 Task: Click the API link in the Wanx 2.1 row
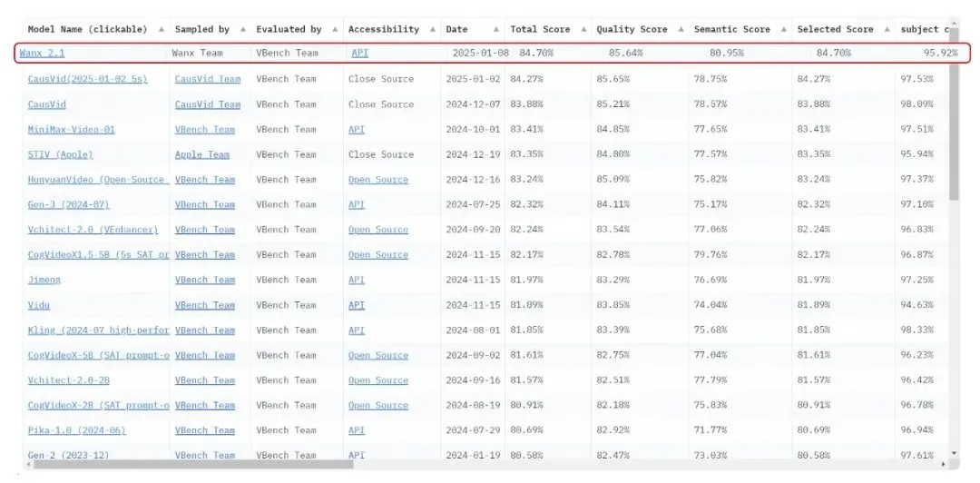tap(359, 54)
